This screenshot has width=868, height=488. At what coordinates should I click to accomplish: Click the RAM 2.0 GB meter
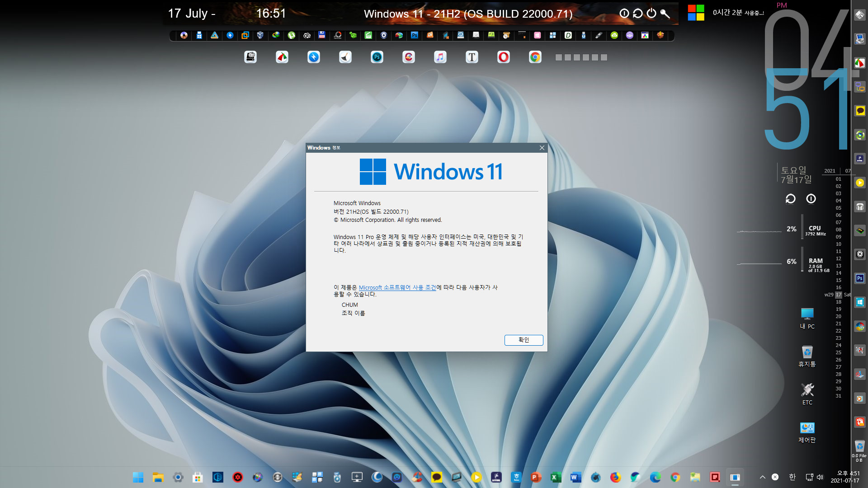point(818,265)
